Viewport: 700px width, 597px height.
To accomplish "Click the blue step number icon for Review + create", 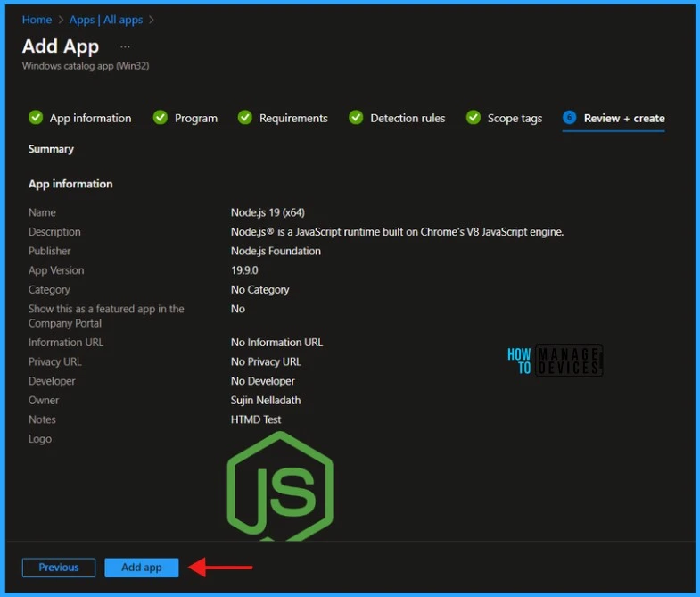I will tap(569, 118).
